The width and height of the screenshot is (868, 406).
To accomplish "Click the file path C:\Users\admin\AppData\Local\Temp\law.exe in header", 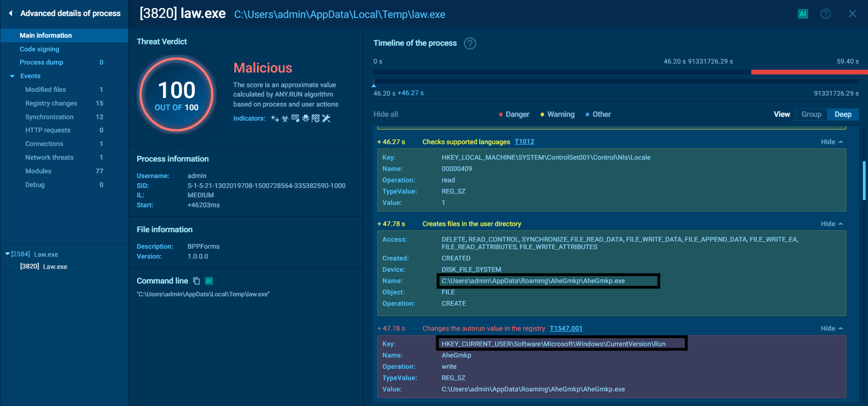I will pos(340,15).
